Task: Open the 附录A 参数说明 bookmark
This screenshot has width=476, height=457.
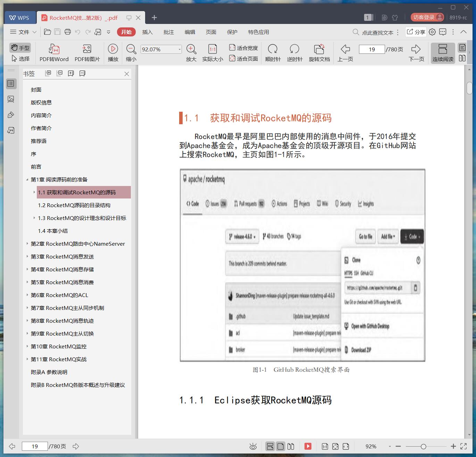Action: [x=49, y=372]
